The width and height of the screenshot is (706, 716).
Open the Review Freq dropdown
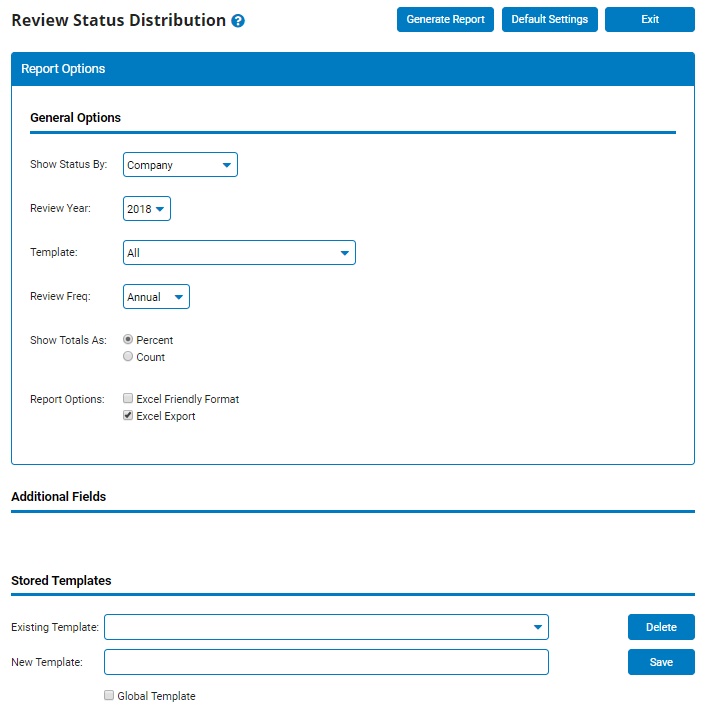coord(156,297)
